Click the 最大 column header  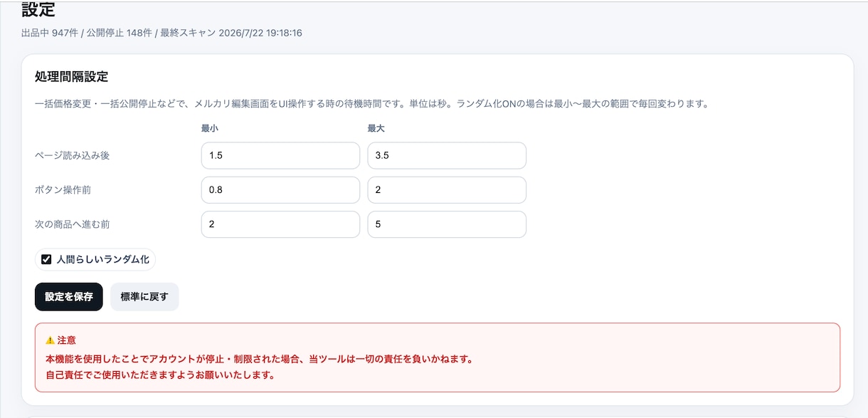[x=376, y=129]
